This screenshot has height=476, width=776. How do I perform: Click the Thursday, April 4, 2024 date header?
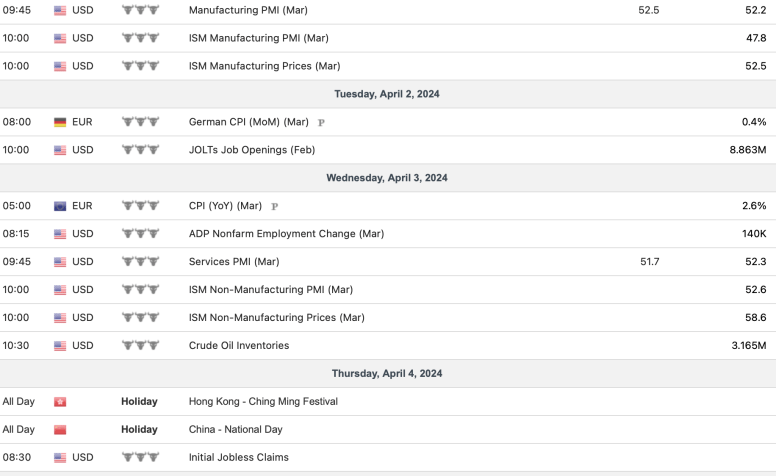coord(387,374)
